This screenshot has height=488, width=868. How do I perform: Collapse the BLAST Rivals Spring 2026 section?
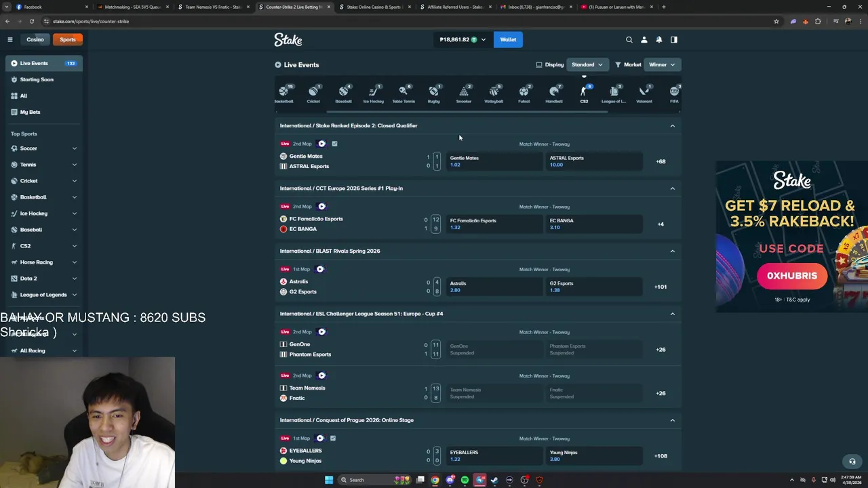click(673, 251)
